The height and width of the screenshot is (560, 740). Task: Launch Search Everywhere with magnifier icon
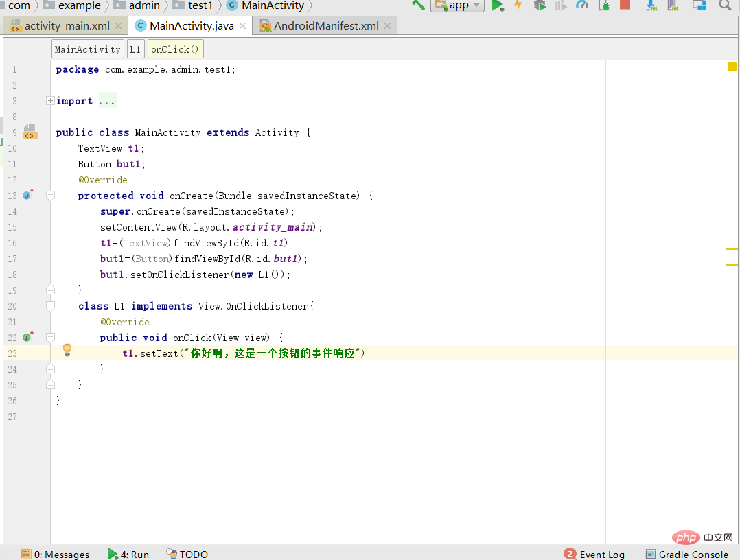(724, 5)
